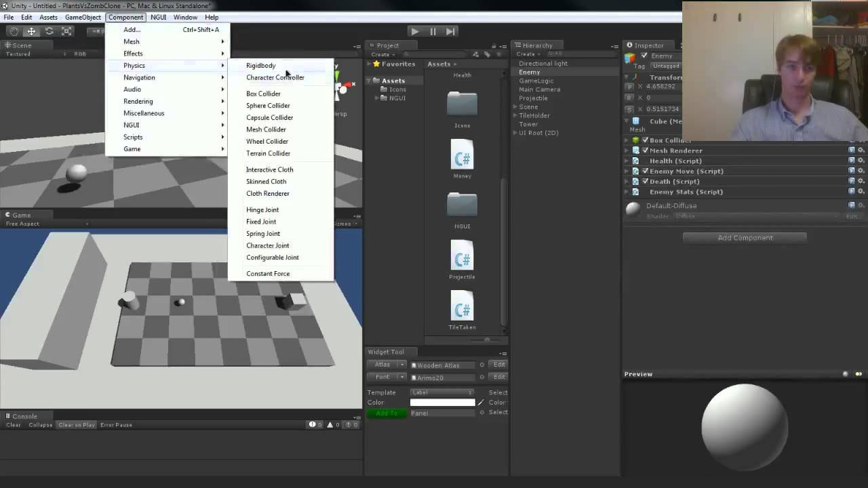Select the Projectile C# script asset

point(462,256)
